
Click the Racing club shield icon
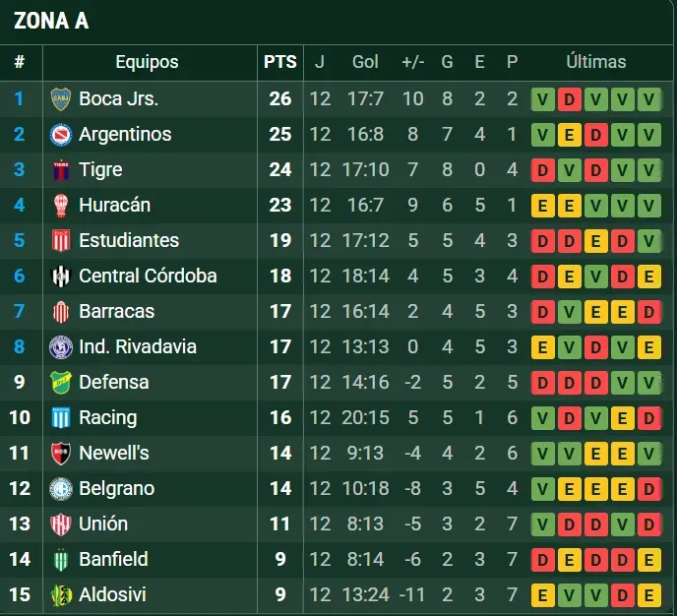pyautogui.click(x=61, y=417)
